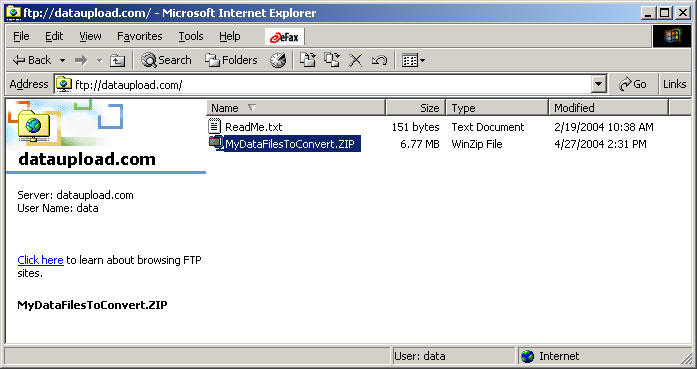Click the WinZip File type cell
The height and width of the screenshot is (369, 697).
click(x=477, y=144)
